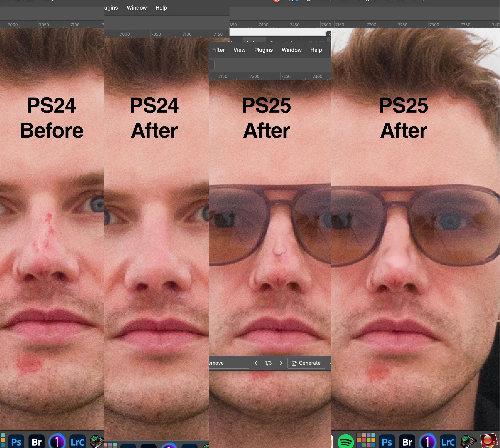Screen dimensions: 500x448
Task: Open Lightroom Classic in the dock containing Spotify
Action: [x=448, y=442]
